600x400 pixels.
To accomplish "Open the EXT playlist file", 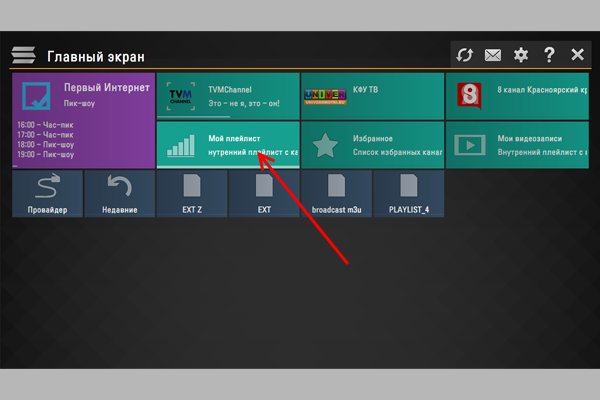I will coord(263,193).
